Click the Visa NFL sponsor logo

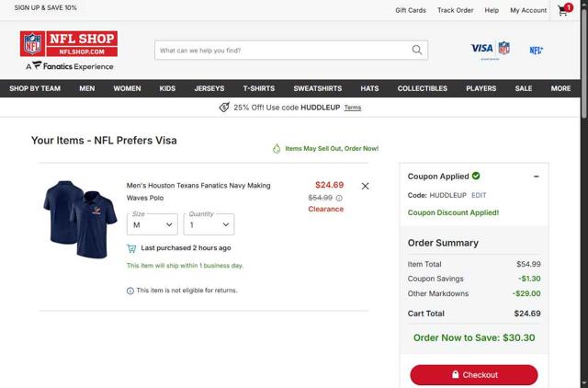[x=490, y=50]
